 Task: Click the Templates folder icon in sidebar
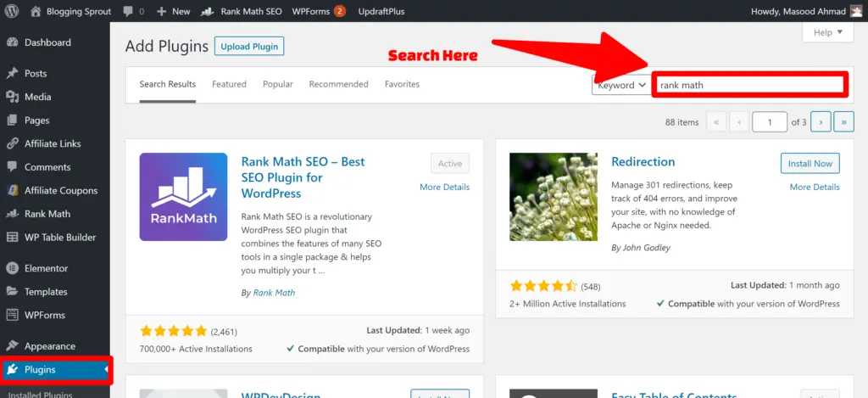[x=12, y=292]
